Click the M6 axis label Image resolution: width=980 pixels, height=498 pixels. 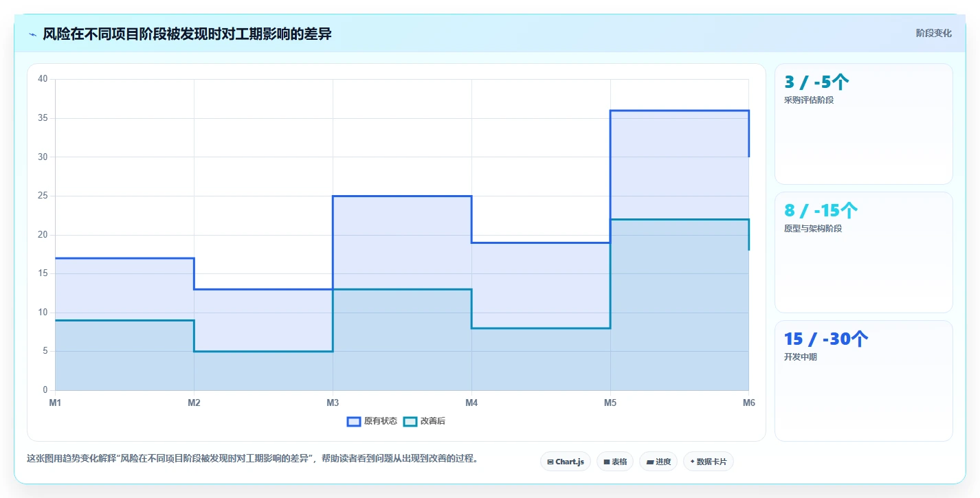pos(749,403)
